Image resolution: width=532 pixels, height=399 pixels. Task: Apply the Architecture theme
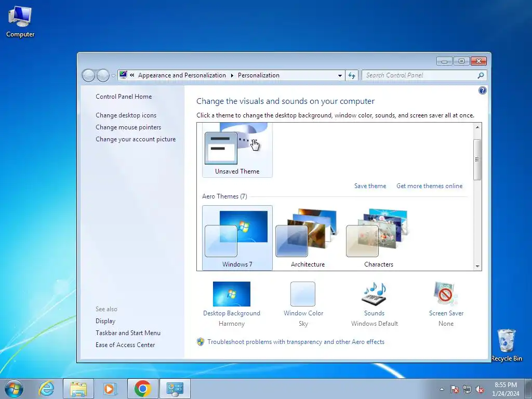[x=308, y=237]
